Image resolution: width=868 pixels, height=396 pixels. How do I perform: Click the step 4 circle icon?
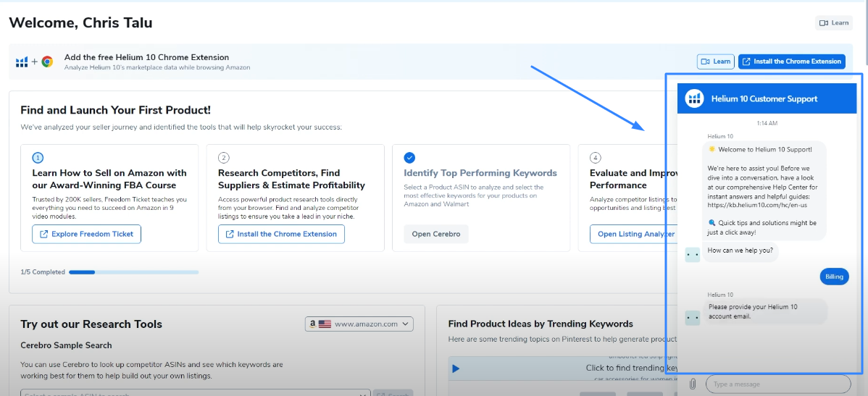pos(596,158)
